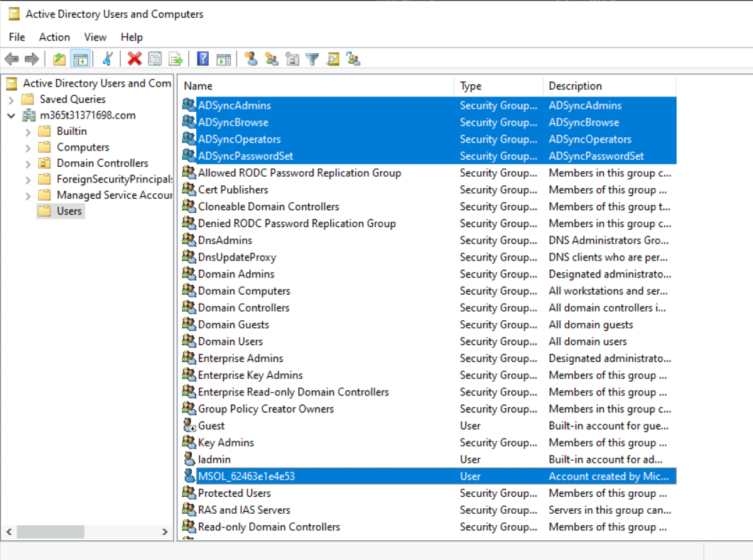Click the Export list toolbar icon
The width and height of the screenshot is (753, 560).
[175, 59]
